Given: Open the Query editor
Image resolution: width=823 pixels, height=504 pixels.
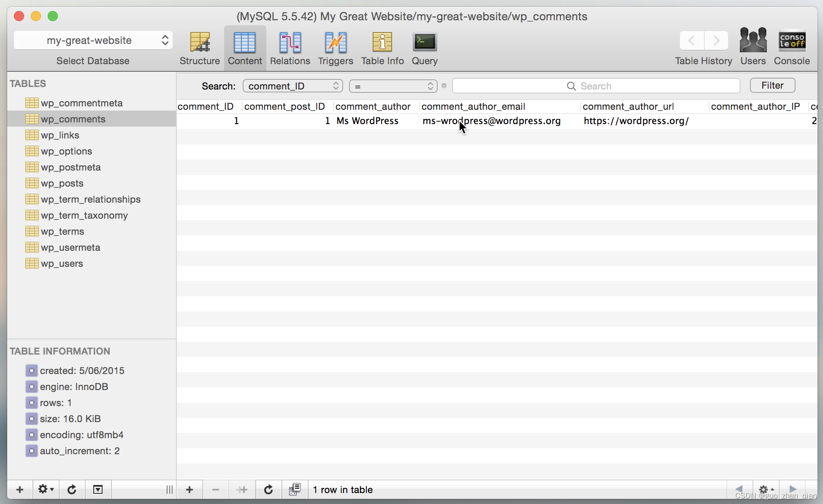Looking at the screenshot, I should click(425, 48).
